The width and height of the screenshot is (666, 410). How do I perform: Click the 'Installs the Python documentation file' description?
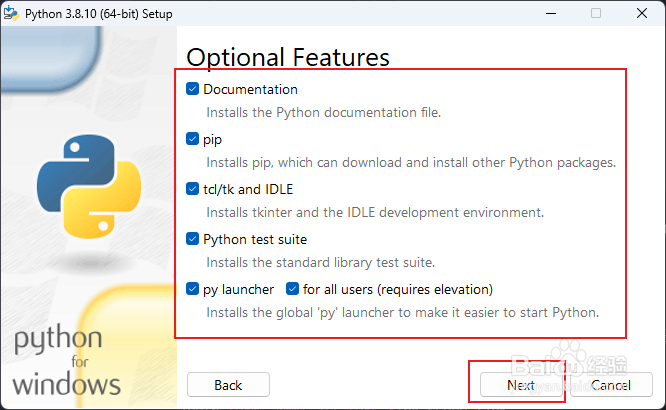[323, 112]
